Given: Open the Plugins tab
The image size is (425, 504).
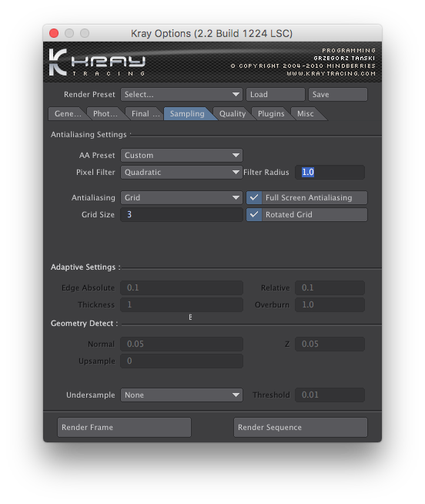Looking at the screenshot, I should pyautogui.click(x=271, y=114).
